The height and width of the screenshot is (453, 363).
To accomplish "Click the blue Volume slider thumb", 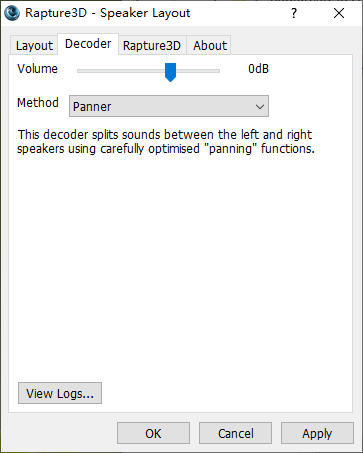I will (170, 72).
